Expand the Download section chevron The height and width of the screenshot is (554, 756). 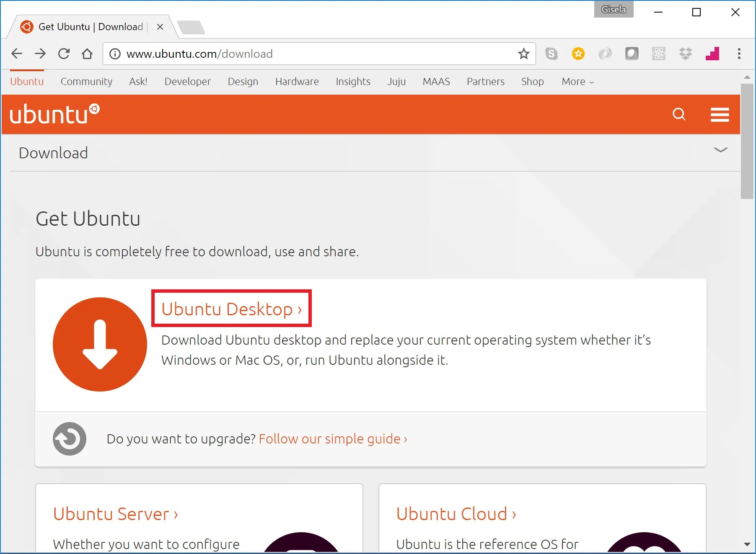720,150
